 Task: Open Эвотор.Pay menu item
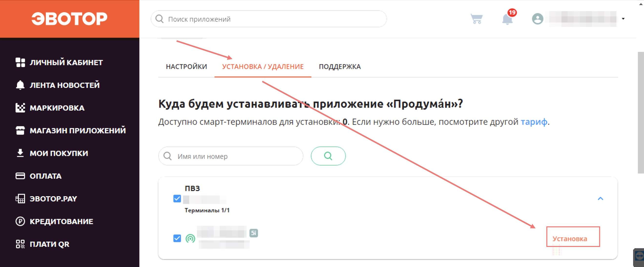pyautogui.click(x=53, y=199)
